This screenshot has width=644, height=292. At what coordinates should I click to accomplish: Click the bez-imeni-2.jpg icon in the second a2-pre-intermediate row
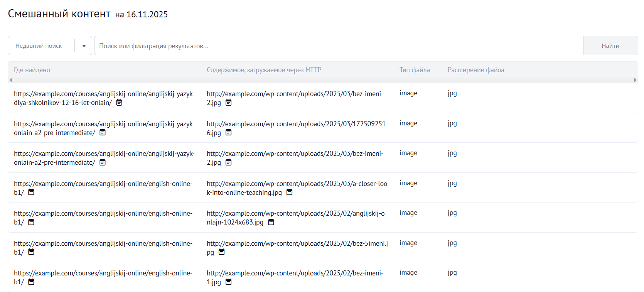[229, 162]
